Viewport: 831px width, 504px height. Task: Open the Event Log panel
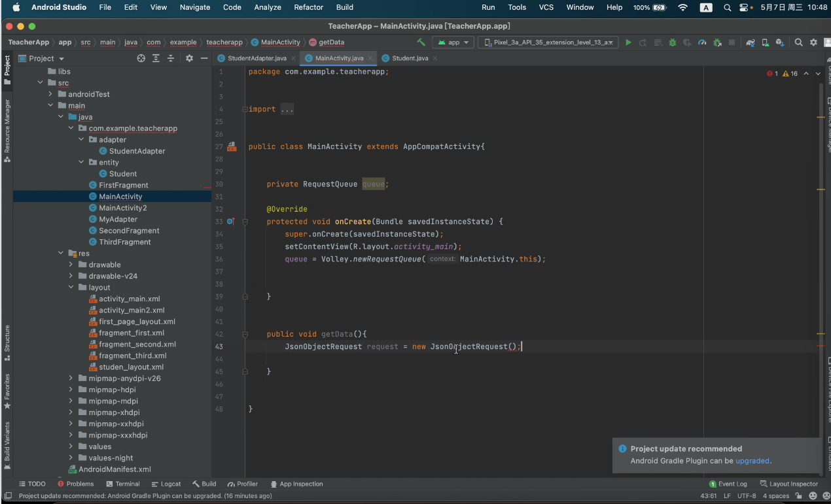point(728,484)
